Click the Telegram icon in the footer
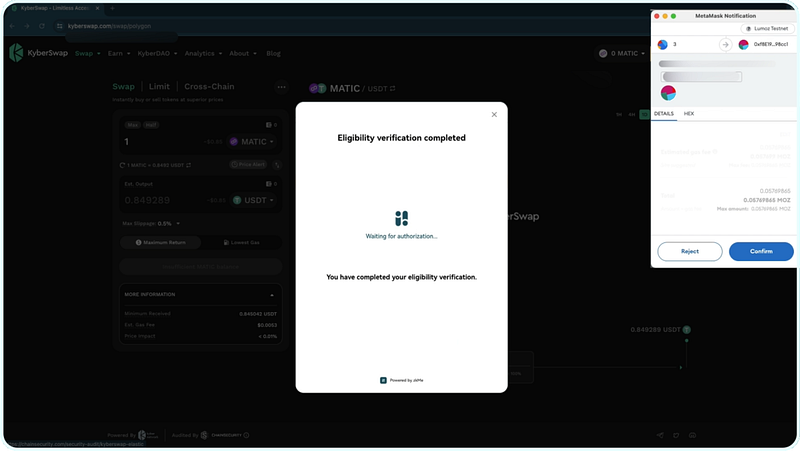The width and height of the screenshot is (800, 451). point(660,435)
